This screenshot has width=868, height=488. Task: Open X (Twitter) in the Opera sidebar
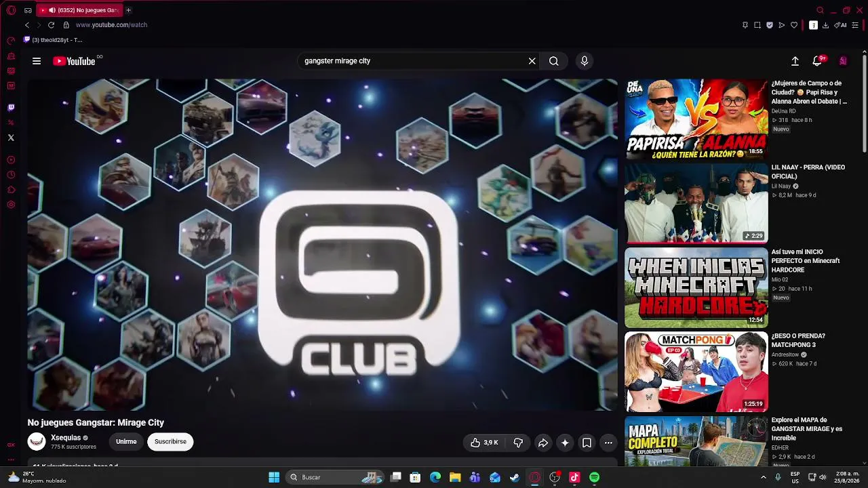[x=11, y=138]
